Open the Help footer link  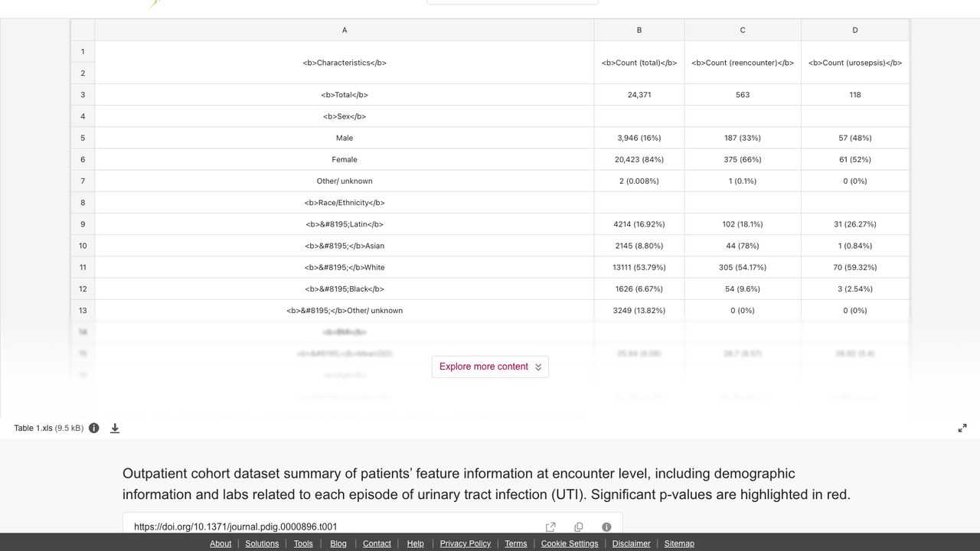click(x=415, y=543)
